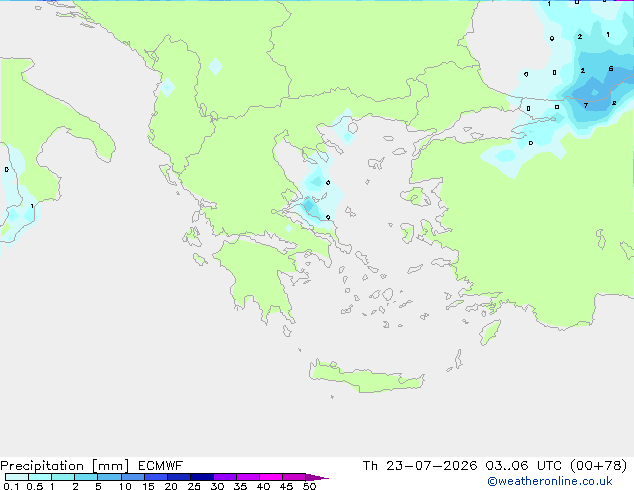Select the 35–40 mm violet legend swatch
634x490 pixels.
click(x=248, y=477)
